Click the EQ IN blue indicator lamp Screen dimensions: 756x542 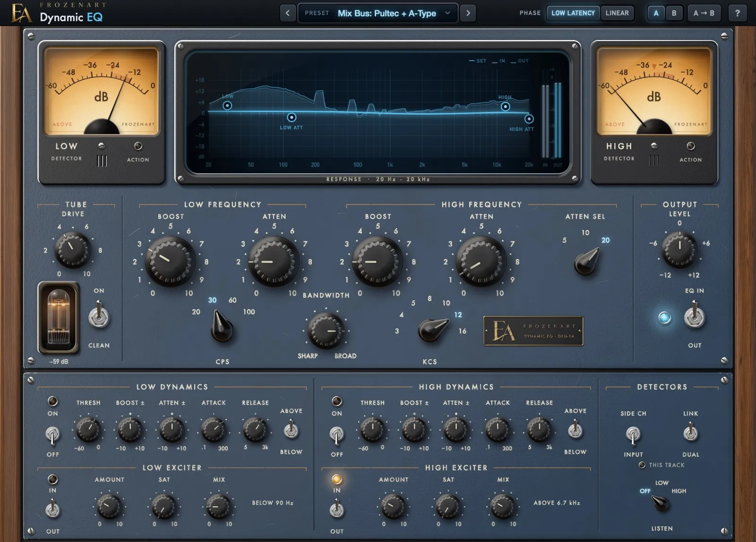point(664,318)
